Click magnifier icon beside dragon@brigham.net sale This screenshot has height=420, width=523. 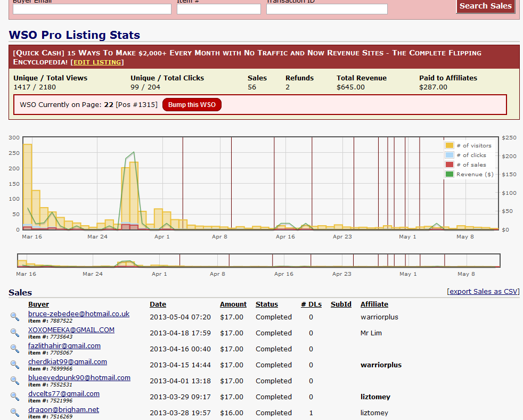pyautogui.click(x=15, y=413)
